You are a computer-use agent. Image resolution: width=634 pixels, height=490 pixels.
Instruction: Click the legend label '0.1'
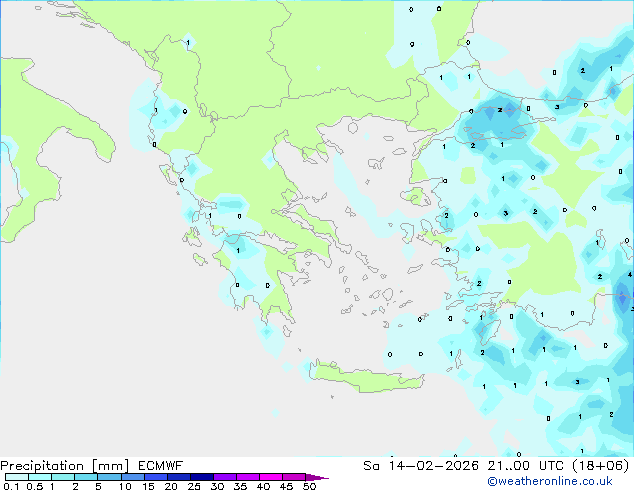point(11,486)
